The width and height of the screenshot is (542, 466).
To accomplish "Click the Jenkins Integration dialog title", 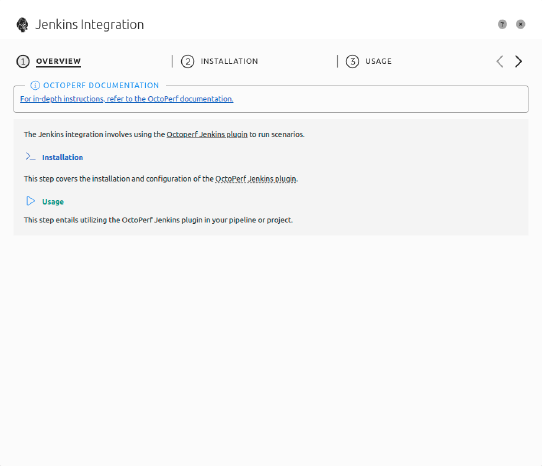I will pyautogui.click(x=90, y=25).
